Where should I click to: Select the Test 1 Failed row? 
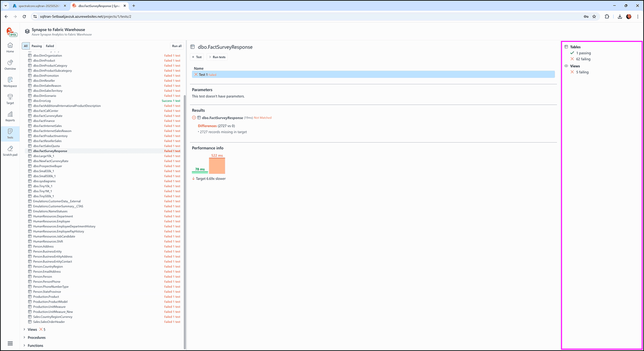(x=373, y=75)
